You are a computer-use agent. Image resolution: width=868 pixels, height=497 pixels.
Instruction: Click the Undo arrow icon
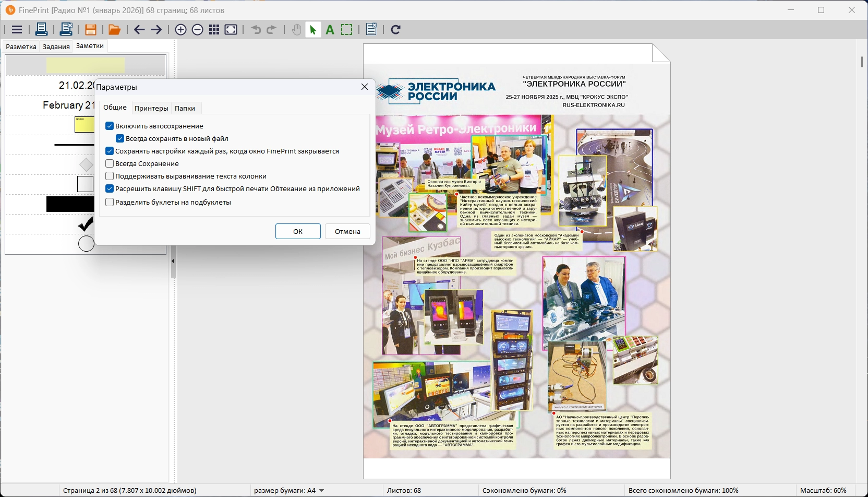click(x=256, y=30)
